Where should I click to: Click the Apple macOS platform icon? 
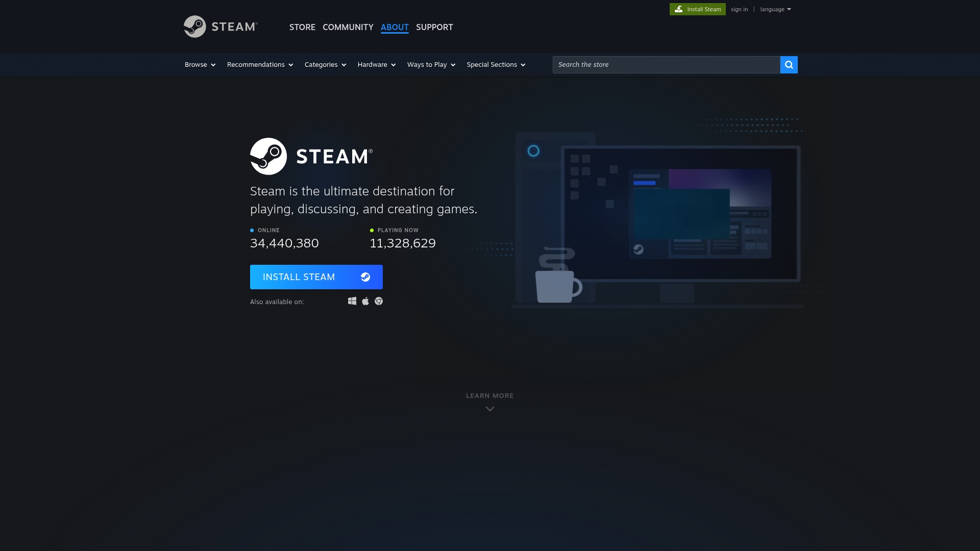[365, 301]
